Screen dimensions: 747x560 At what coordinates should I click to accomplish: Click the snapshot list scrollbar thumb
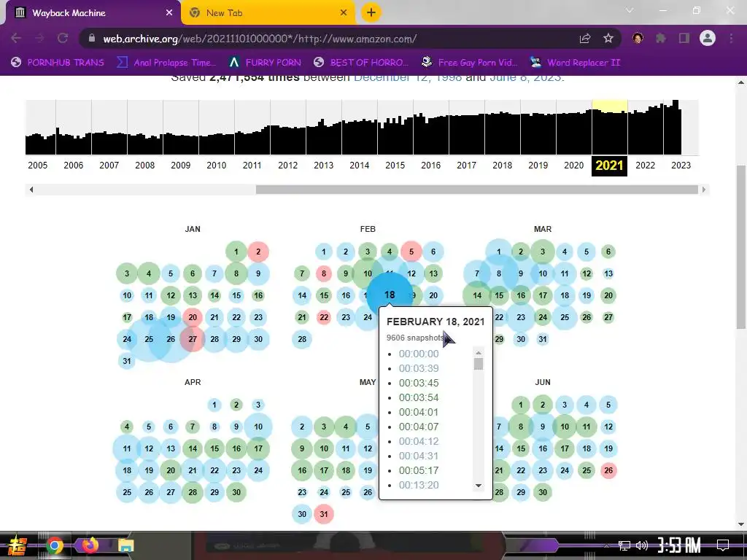pos(479,364)
